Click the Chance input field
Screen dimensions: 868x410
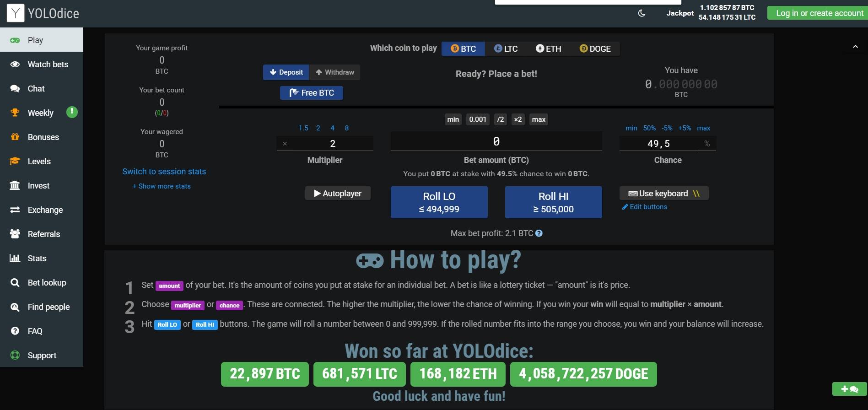click(659, 144)
